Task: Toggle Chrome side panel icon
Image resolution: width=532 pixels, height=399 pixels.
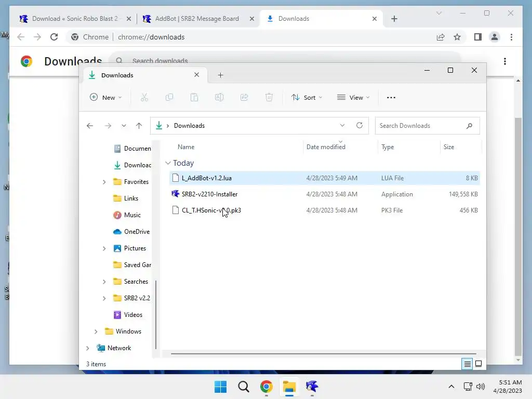Action: point(478,37)
